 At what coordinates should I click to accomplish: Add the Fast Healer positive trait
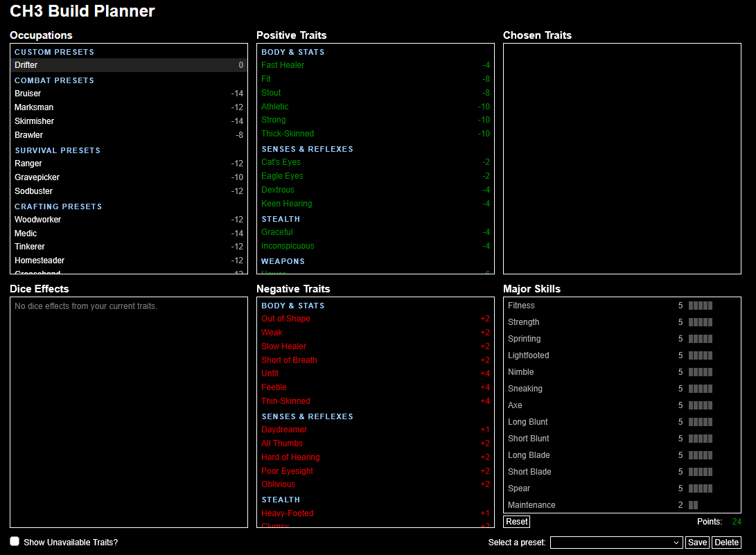[x=376, y=65]
